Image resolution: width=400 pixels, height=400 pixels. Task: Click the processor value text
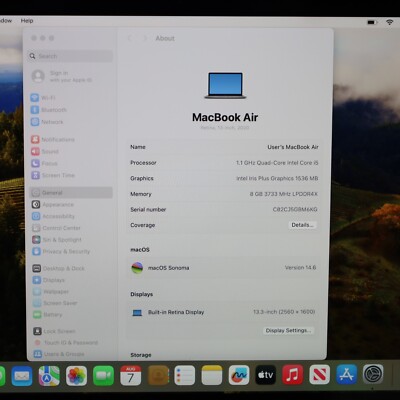tap(277, 163)
